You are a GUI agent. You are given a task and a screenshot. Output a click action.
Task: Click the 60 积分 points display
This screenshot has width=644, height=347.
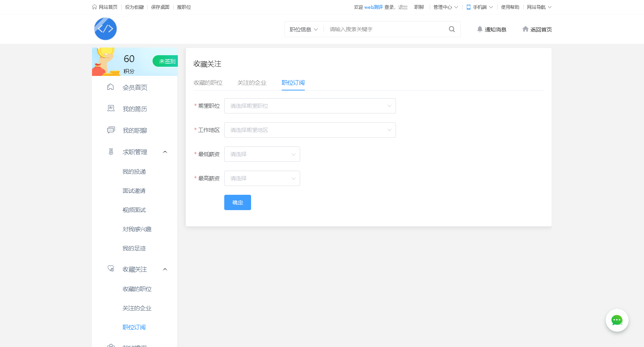(129, 64)
